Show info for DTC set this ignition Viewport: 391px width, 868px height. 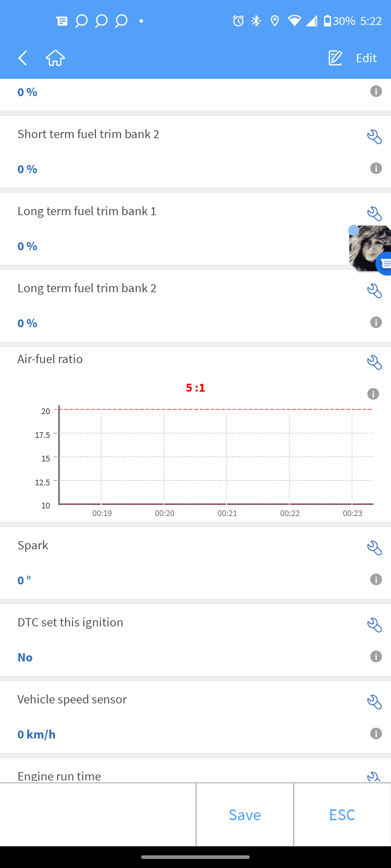(x=376, y=657)
